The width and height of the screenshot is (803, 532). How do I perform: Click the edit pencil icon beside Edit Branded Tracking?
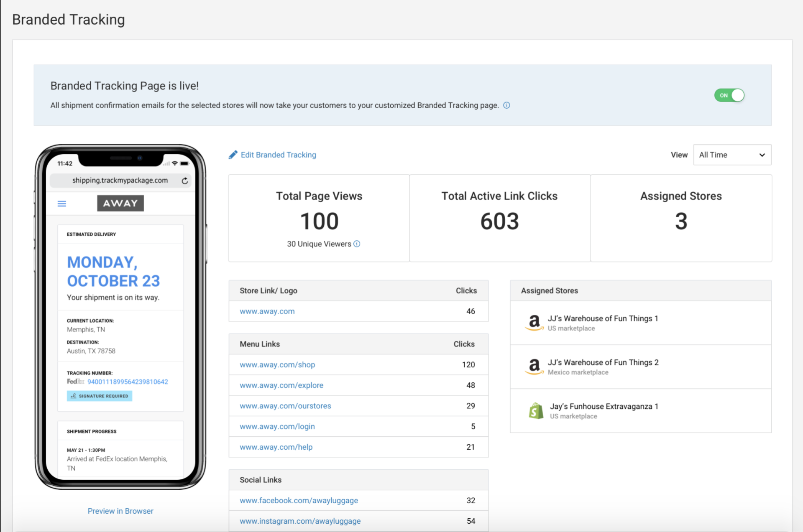pyautogui.click(x=233, y=155)
